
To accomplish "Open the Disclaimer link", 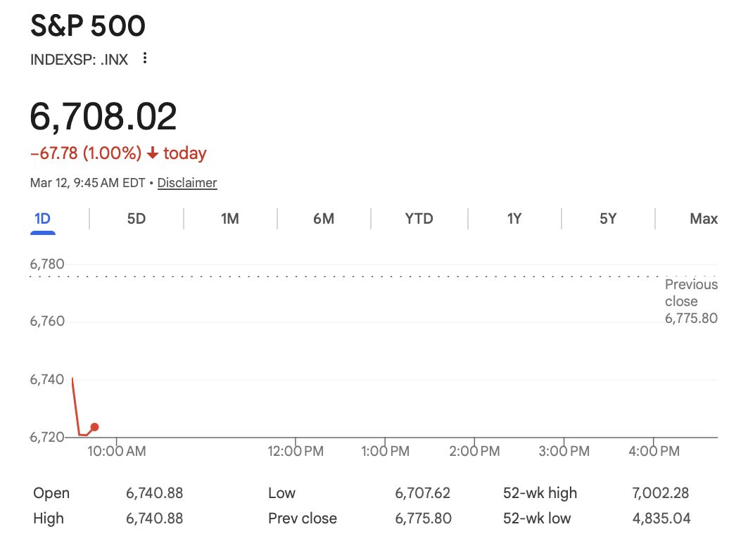I will [187, 183].
